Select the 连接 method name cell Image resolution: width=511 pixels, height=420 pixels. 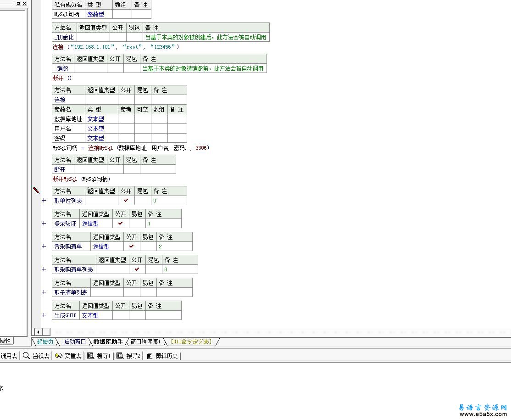[68, 100]
